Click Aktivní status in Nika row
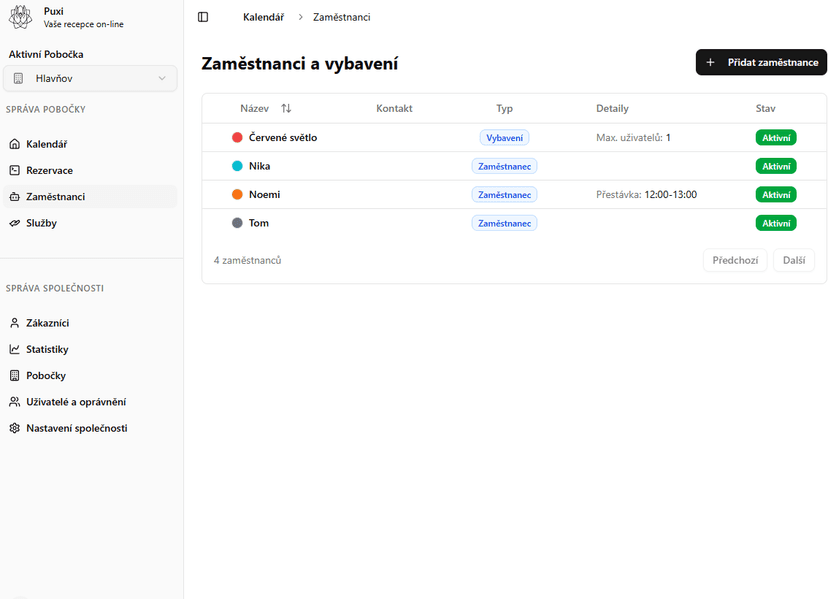 tap(776, 166)
